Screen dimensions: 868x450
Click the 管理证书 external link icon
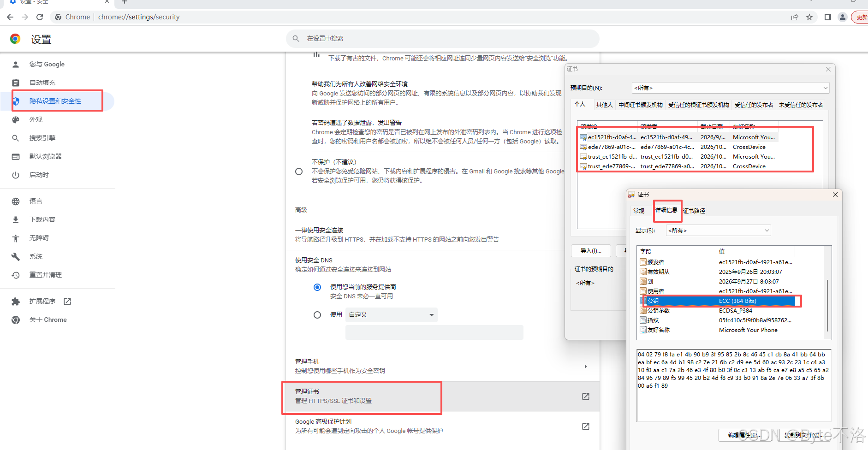click(585, 397)
